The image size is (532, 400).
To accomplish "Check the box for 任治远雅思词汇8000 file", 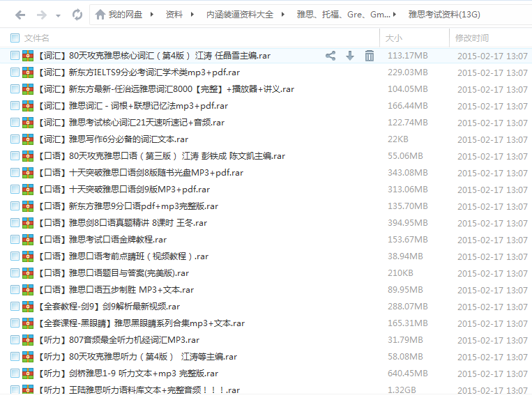I will [x=15, y=89].
